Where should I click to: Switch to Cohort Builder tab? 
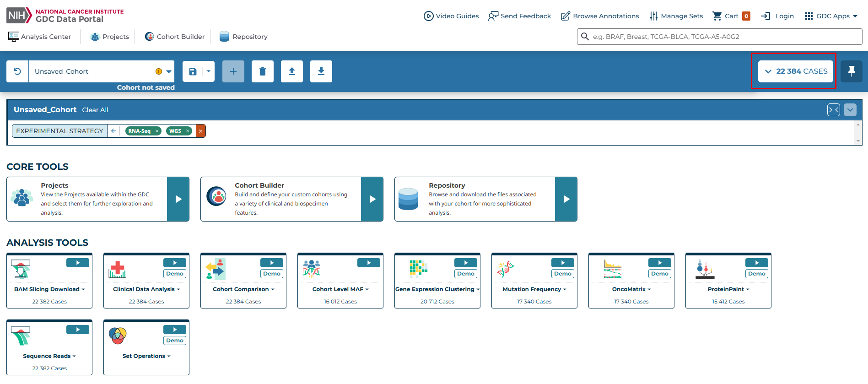click(x=175, y=37)
